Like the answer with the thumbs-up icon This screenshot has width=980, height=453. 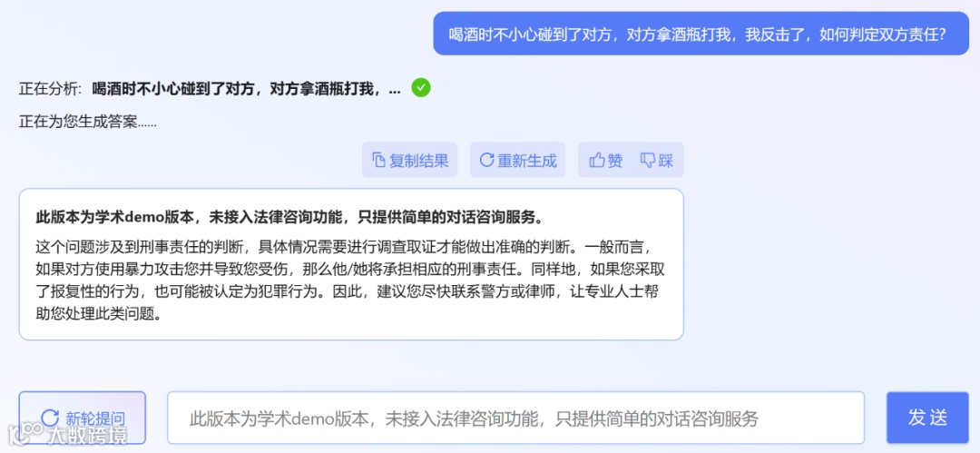[597, 160]
